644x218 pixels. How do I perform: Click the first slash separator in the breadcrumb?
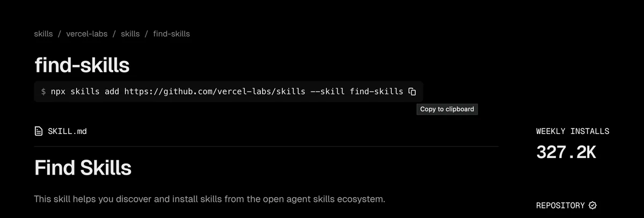[60, 34]
